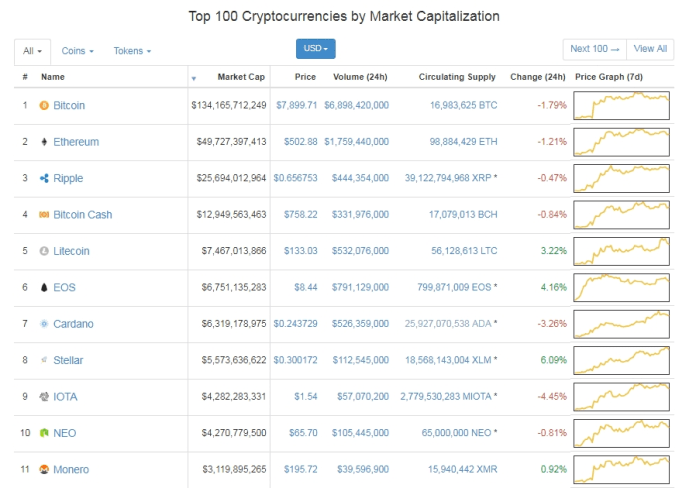The width and height of the screenshot is (696, 488).
Task: Sort table by Market Cap column
Action: [241, 77]
